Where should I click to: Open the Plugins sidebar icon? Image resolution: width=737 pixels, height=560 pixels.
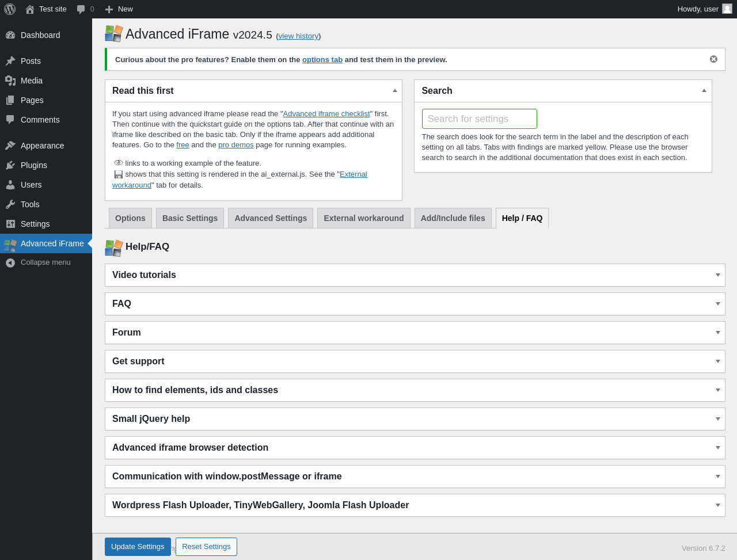pos(10,165)
